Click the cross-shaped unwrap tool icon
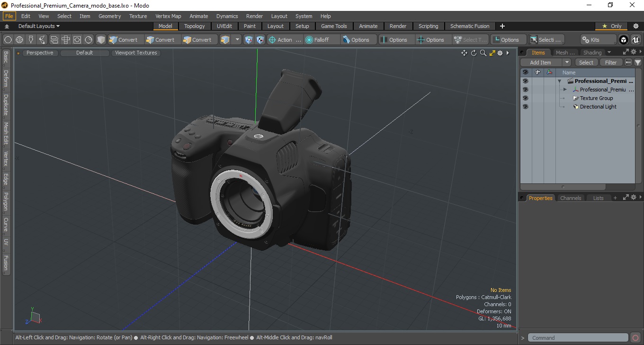The image size is (644, 345). pos(66,40)
